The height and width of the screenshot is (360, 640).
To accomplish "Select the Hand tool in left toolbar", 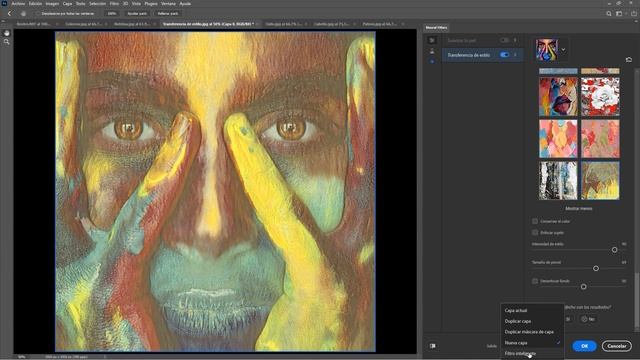I will (x=7, y=33).
